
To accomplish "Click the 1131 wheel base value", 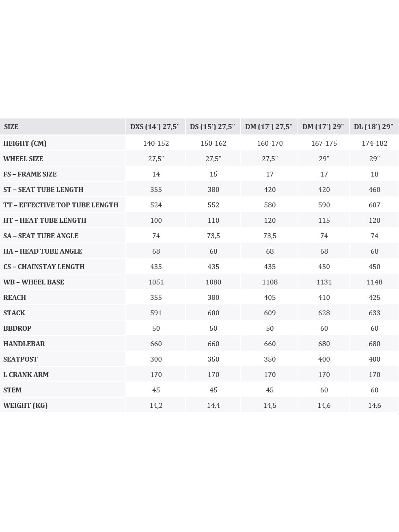I will point(324,282).
